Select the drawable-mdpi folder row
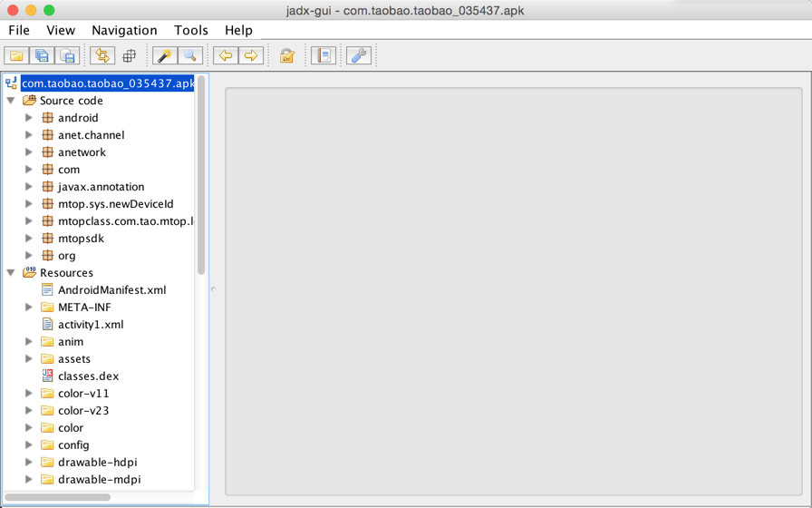Viewport: 812px width, 508px height. 100,479
